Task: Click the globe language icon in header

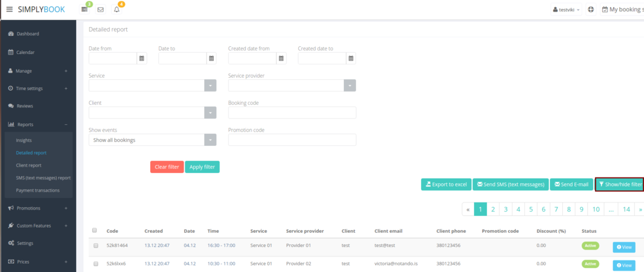Action: pos(591,10)
